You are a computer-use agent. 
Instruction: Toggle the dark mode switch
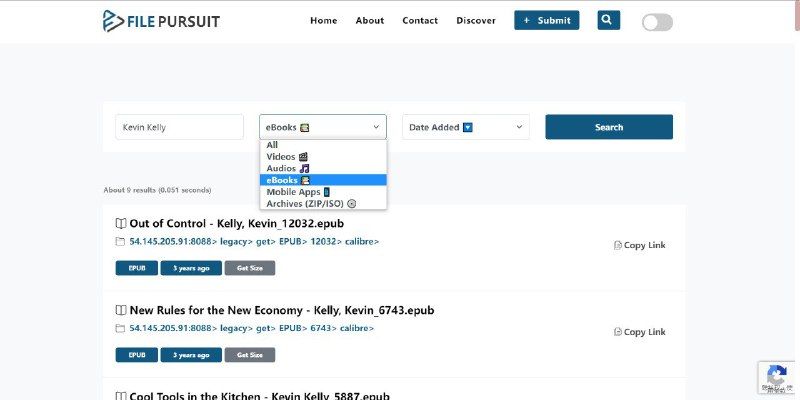tap(657, 22)
